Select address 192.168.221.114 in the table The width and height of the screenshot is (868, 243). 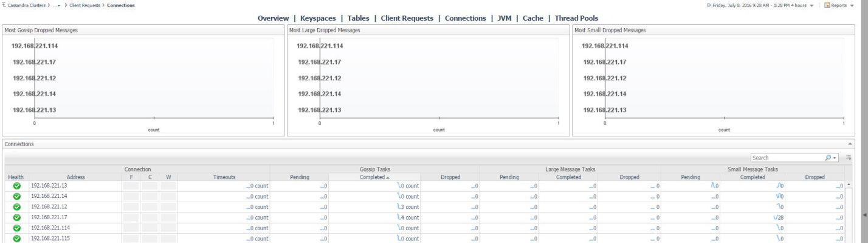tap(51, 228)
